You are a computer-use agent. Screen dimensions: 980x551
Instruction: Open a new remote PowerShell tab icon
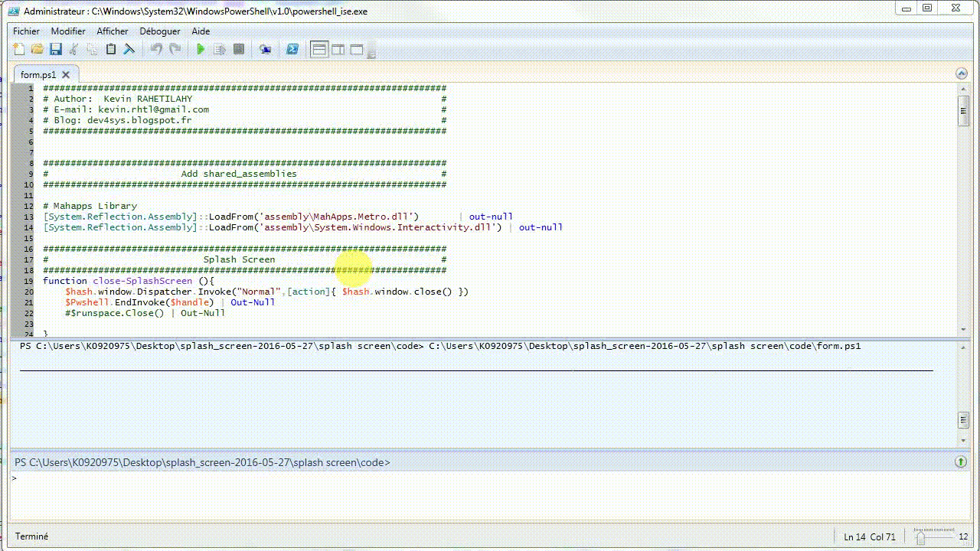[266, 48]
